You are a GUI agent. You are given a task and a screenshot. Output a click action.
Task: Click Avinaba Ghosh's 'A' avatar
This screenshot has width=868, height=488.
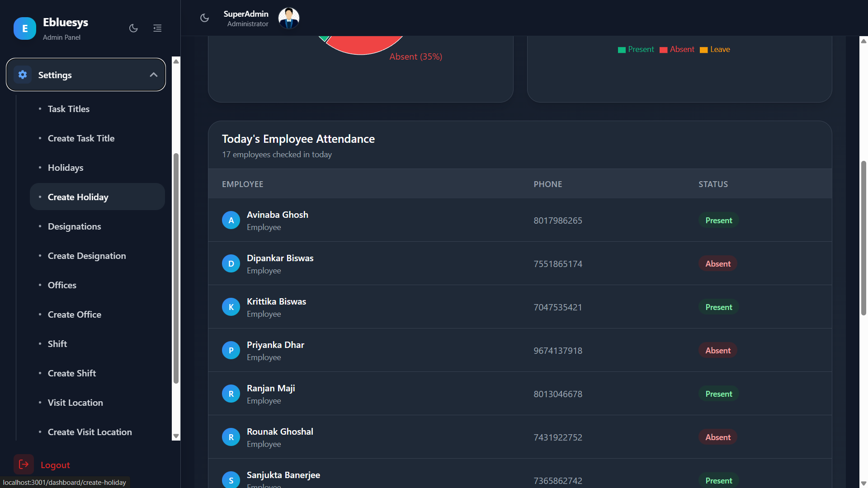pyautogui.click(x=231, y=220)
